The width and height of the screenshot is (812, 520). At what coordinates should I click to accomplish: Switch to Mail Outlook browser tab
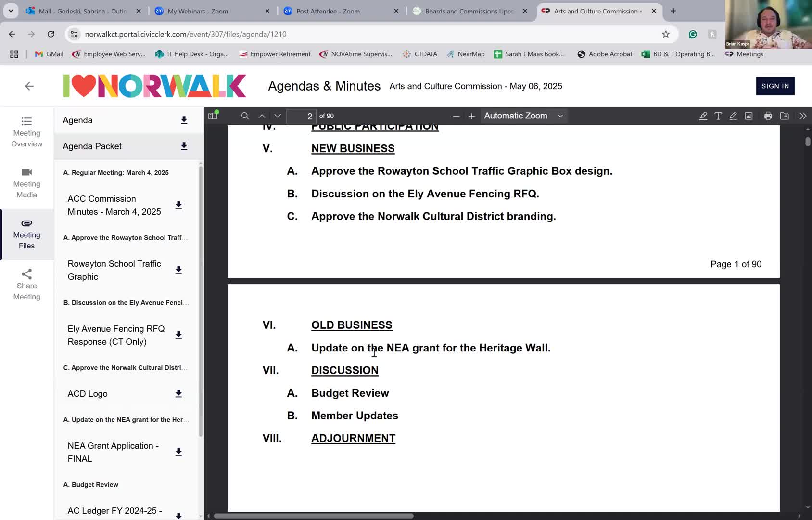(x=84, y=11)
